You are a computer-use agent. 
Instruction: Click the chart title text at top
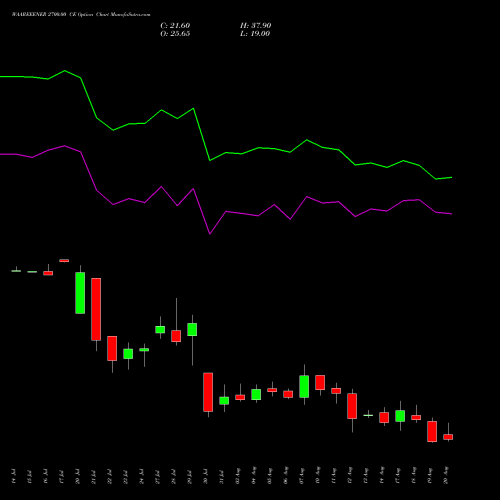coord(81,15)
